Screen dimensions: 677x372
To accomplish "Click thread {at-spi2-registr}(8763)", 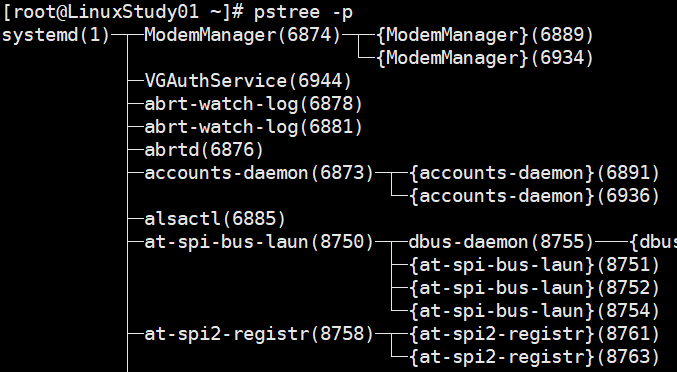I will coord(535,356).
